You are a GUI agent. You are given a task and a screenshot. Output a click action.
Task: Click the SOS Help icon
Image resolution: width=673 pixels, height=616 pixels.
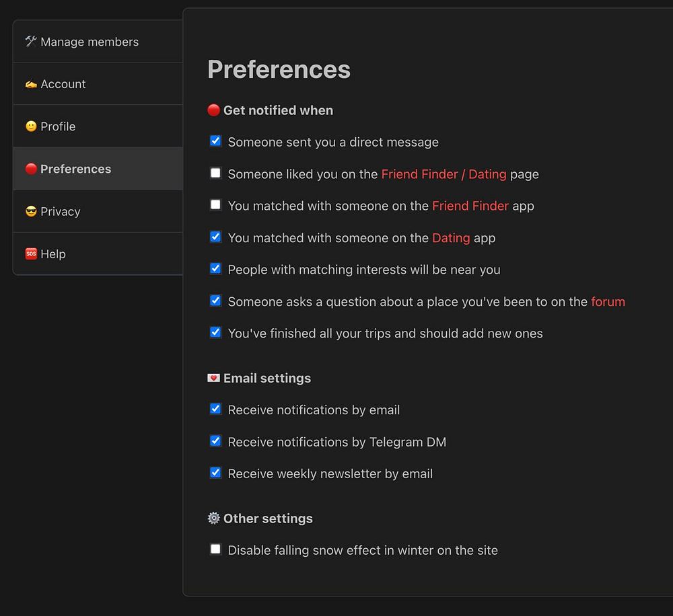pos(31,254)
